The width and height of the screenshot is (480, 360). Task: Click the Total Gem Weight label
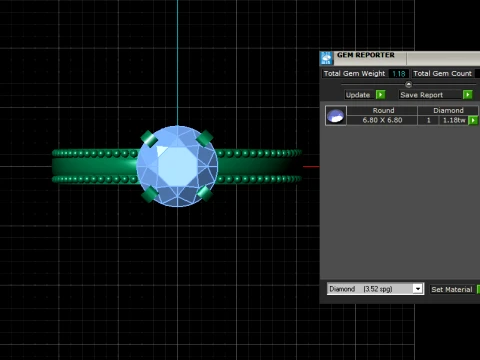(354, 74)
